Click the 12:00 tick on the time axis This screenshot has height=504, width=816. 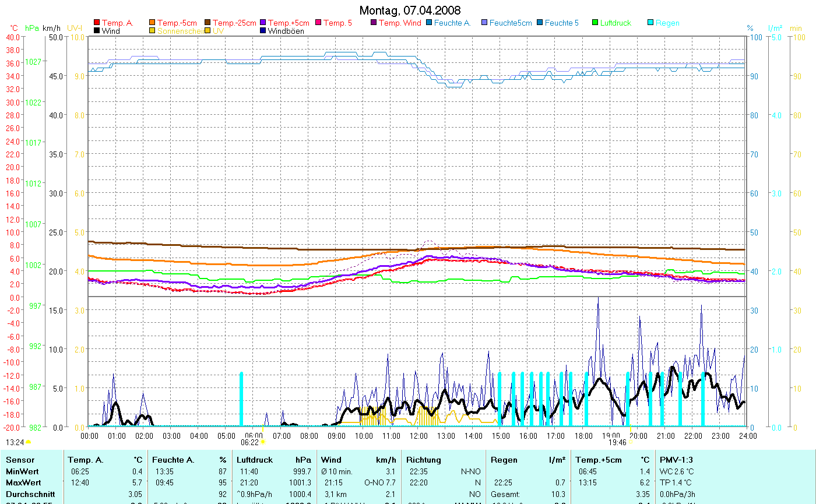click(x=417, y=435)
